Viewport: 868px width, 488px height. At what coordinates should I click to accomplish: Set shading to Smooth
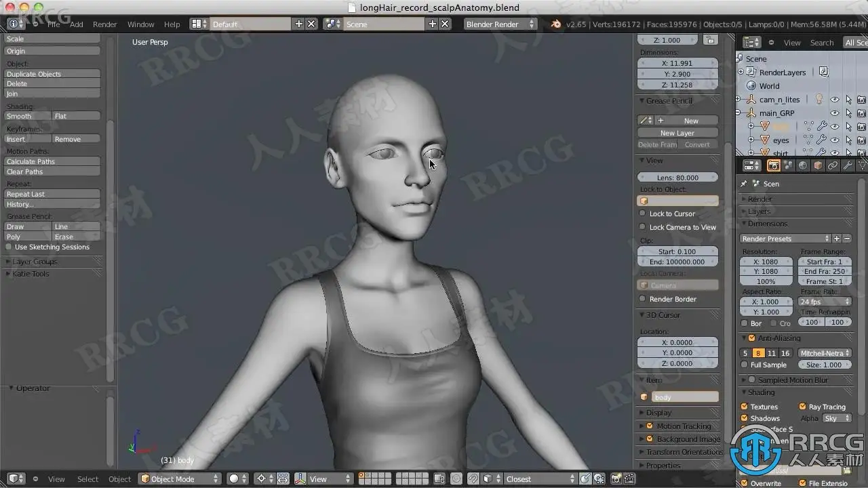pyautogui.click(x=28, y=116)
